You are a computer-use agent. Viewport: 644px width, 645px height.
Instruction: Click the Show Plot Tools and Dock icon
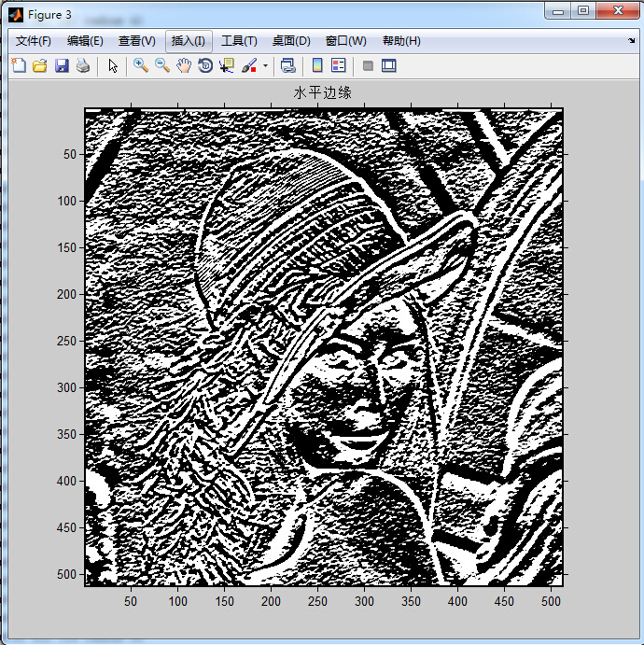(x=388, y=65)
